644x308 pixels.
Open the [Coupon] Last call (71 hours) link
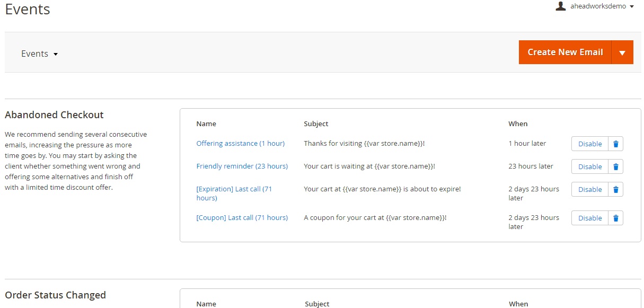click(242, 217)
